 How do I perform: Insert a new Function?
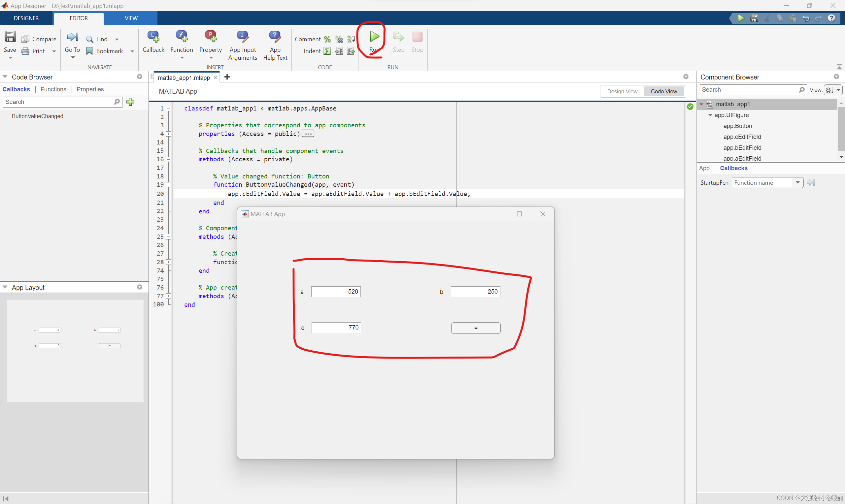pyautogui.click(x=182, y=42)
